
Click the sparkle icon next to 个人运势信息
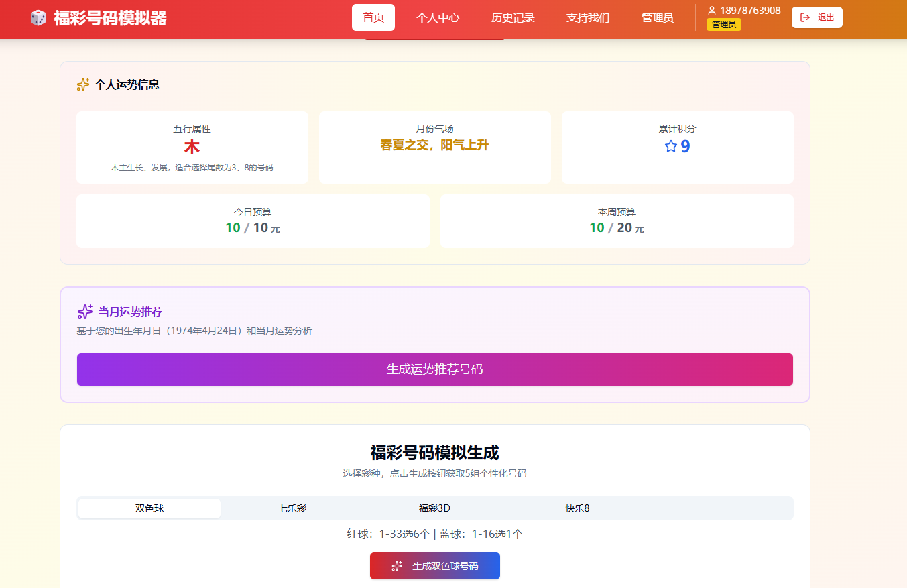(83, 84)
